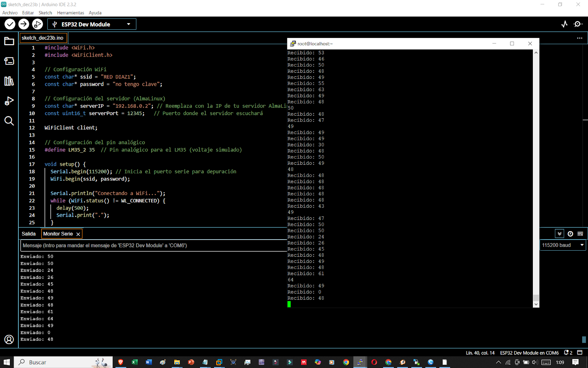Open the Debug panel in sidebar

(x=9, y=101)
